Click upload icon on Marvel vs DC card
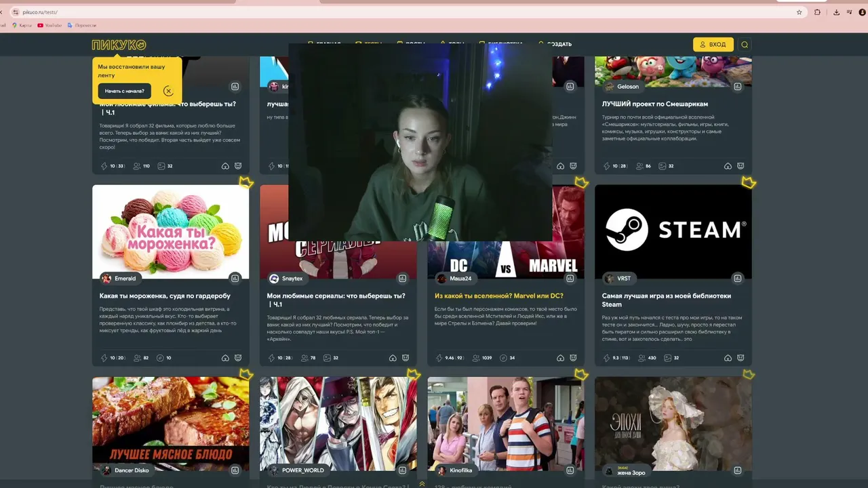The width and height of the screenshot is (868, 488). [x=560, y=358]
